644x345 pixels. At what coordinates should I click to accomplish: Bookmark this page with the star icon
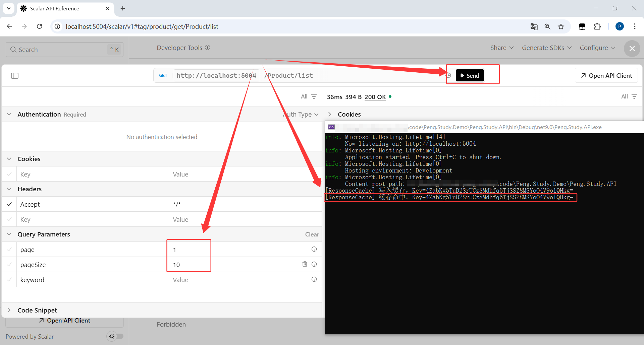click(x=561, y=26)
